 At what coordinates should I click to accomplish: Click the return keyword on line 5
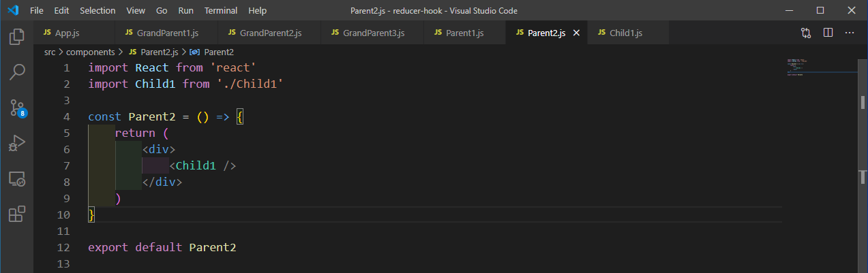[135, 133]
